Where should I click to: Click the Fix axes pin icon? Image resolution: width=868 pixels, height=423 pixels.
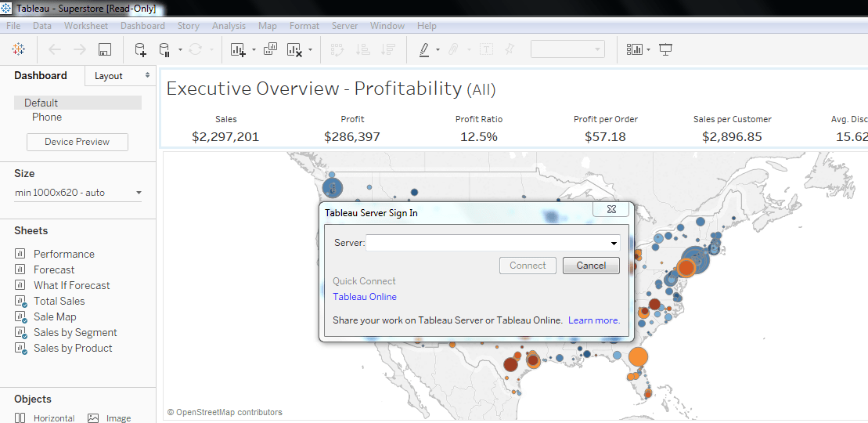pyautogui.click(x=510, y=50)
